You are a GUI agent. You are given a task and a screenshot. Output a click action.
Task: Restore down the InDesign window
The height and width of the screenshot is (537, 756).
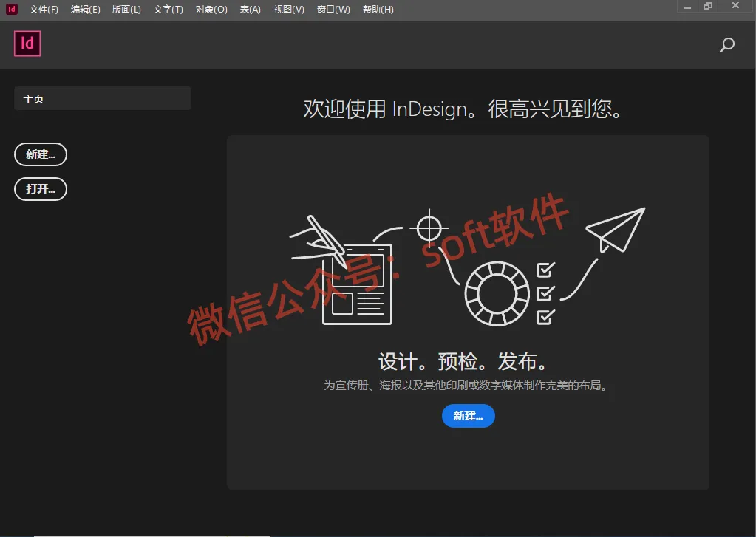coord(708,6)
